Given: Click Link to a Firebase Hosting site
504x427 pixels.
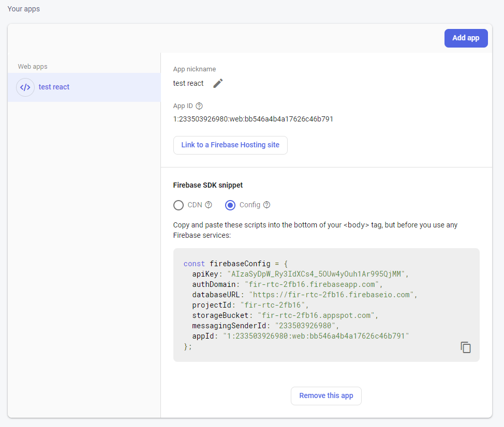Looking at the screenshot, I should (230, 145).
